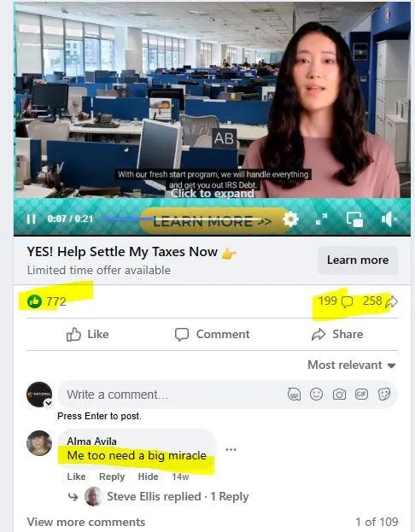
Task: Open the Comment action
Action: pyautogui.click(x=213, y=334)
